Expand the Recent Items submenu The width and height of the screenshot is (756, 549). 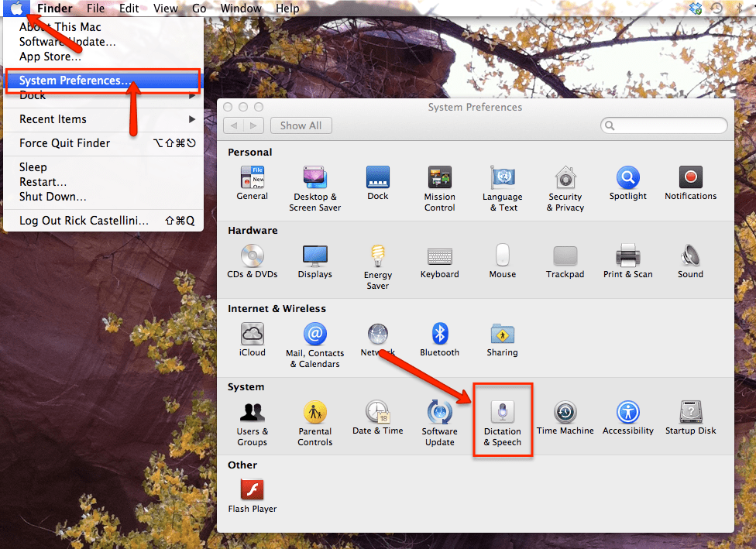pyautogui.click(x=103, y=119)
